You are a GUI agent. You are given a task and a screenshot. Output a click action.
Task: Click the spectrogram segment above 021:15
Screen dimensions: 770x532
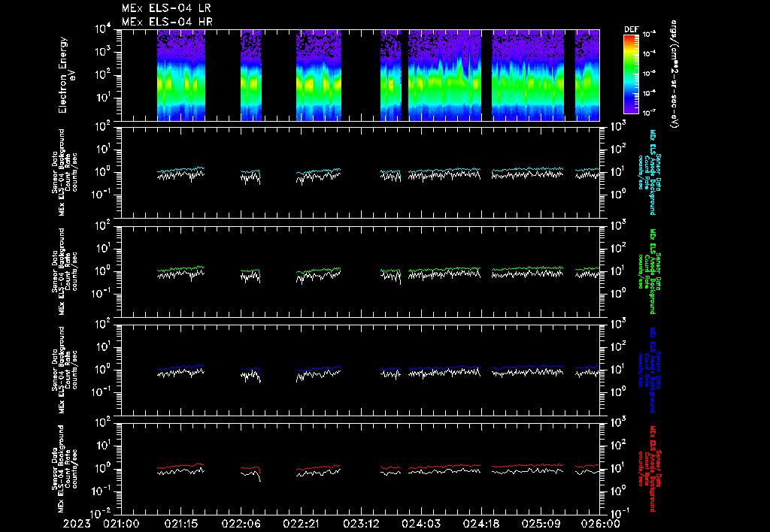point(180,75)
